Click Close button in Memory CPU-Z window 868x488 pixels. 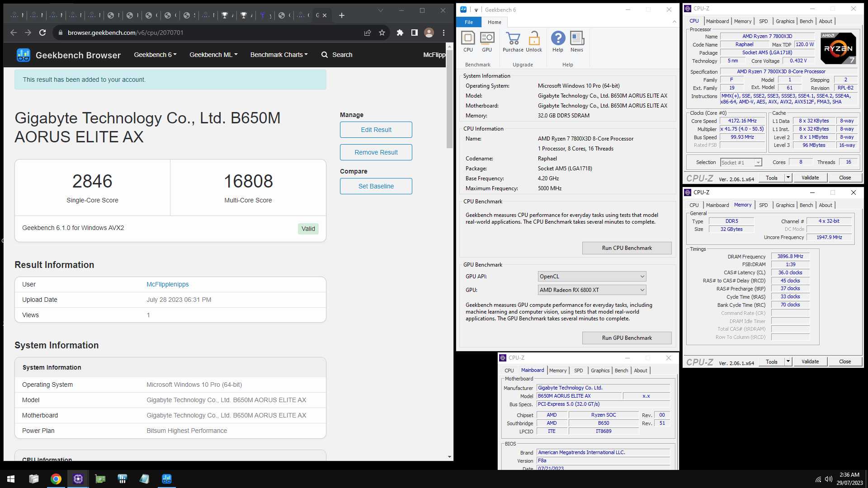(845, 361)
